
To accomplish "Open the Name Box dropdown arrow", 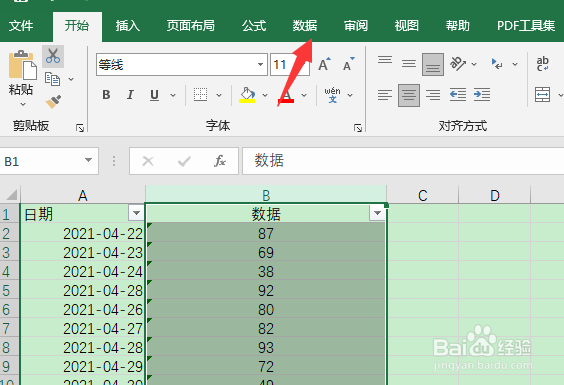I will 88,160.
